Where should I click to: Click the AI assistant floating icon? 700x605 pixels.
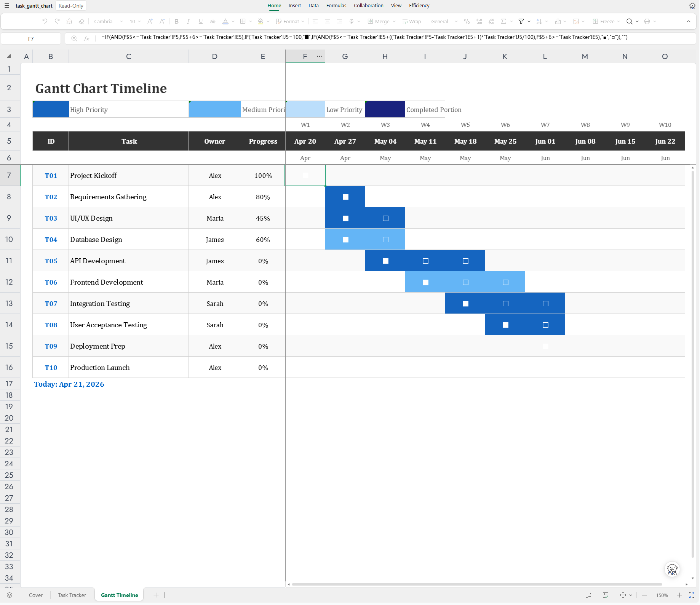(672, 570)
